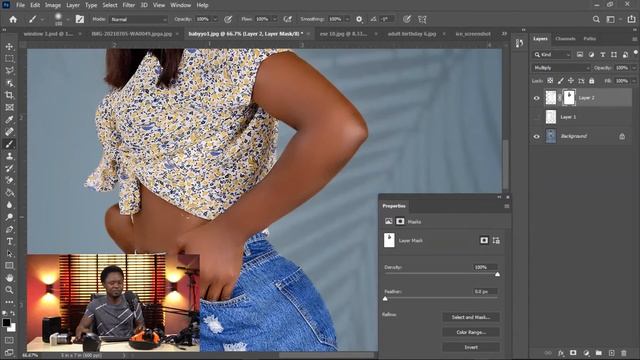The height and width of the screenshot is (360, 640).
Task: Click the Invert button in Properties
Action: (x=471, y=347)
